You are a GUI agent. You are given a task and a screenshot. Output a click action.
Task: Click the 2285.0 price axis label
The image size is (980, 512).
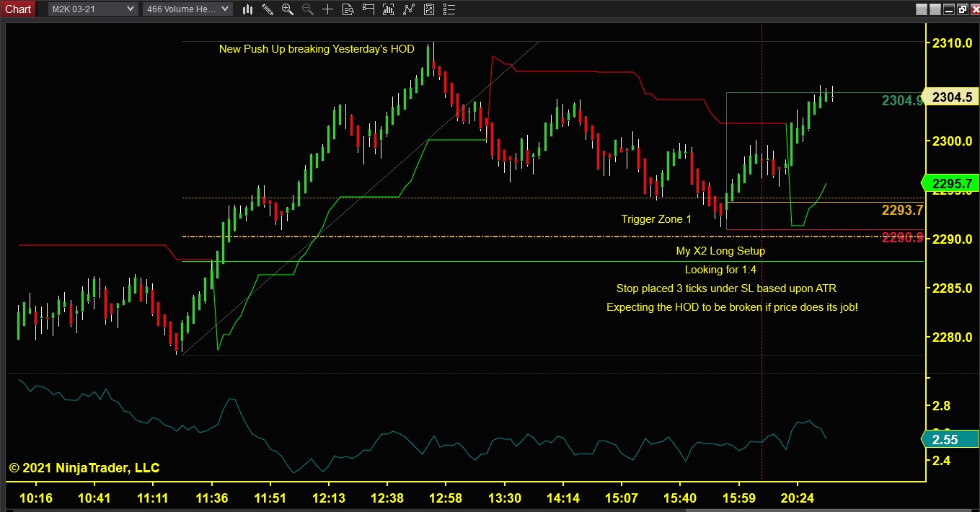(x=952, y=288)
